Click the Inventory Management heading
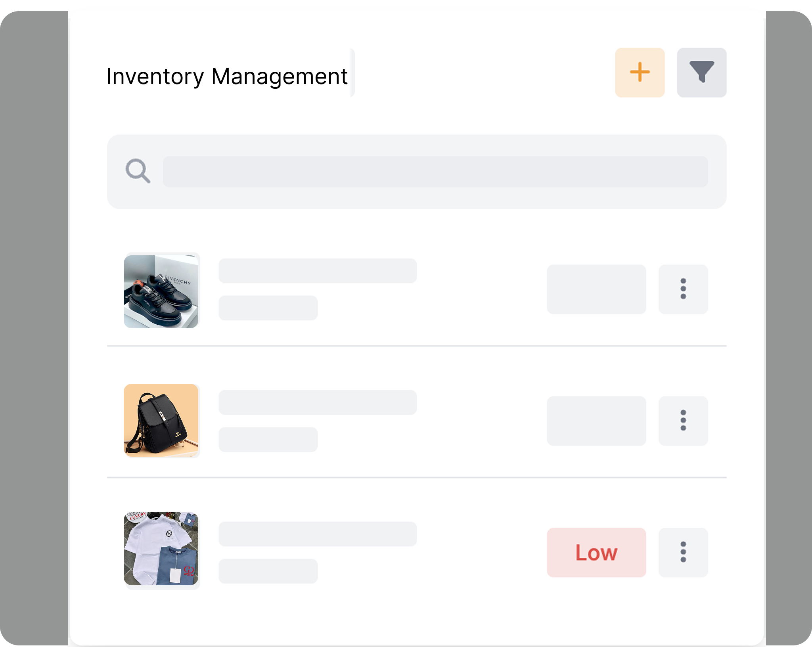This screenshot has width=812, height=647. pyautogui.click(x=227, y=76)
